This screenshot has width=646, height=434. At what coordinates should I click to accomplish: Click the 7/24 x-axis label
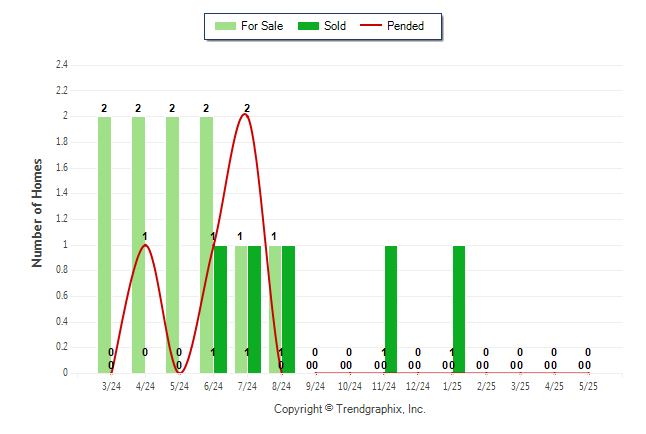click(248, 386)
